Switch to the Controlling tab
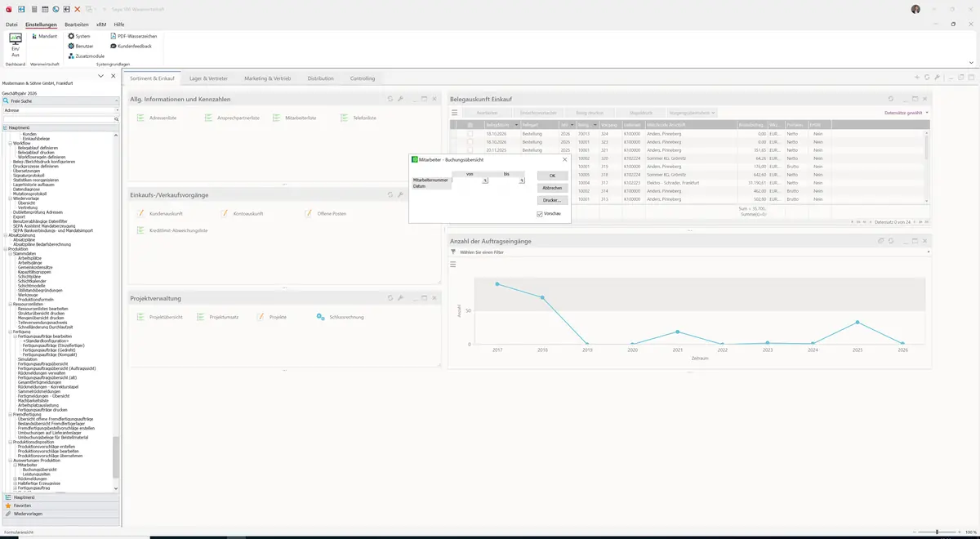Viewport: 980px width, 539px height. coord(363,78)
